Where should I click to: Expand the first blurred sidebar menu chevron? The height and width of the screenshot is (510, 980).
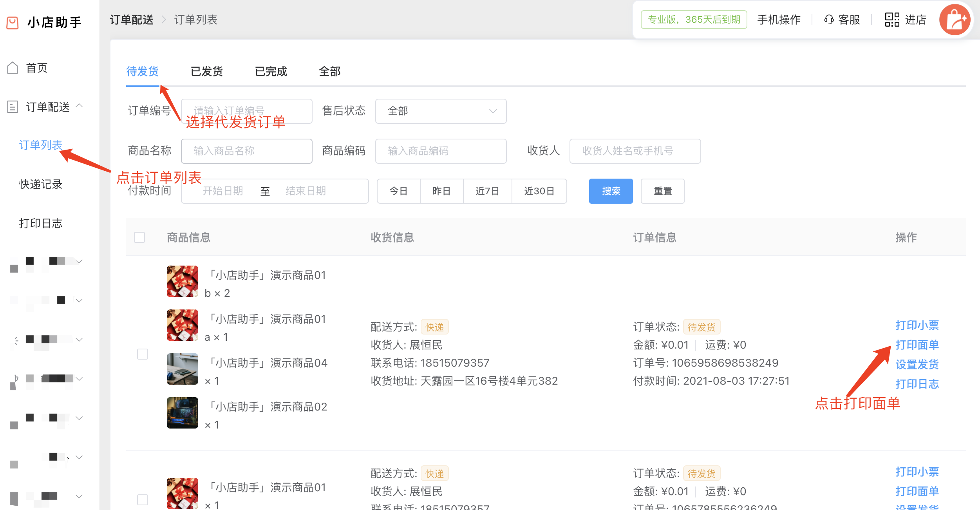pos(80,261)
